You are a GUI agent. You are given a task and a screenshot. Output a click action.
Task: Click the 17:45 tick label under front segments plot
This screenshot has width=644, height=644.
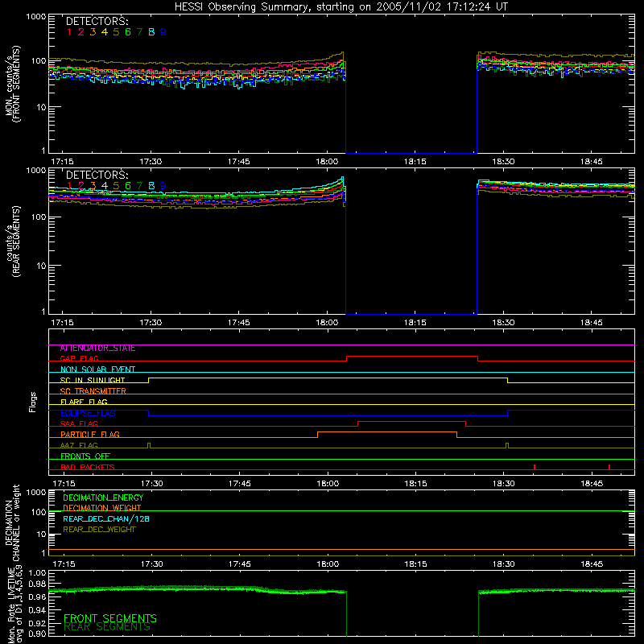238,162
